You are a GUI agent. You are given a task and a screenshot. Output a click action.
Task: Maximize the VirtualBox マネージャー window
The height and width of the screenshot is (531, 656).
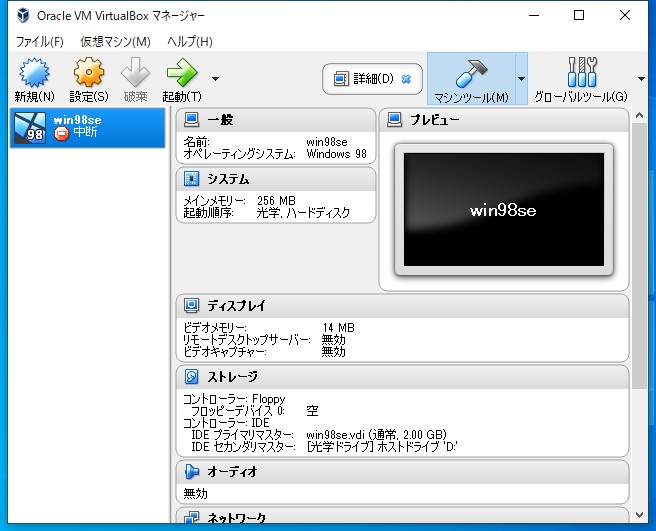point(579,15)
